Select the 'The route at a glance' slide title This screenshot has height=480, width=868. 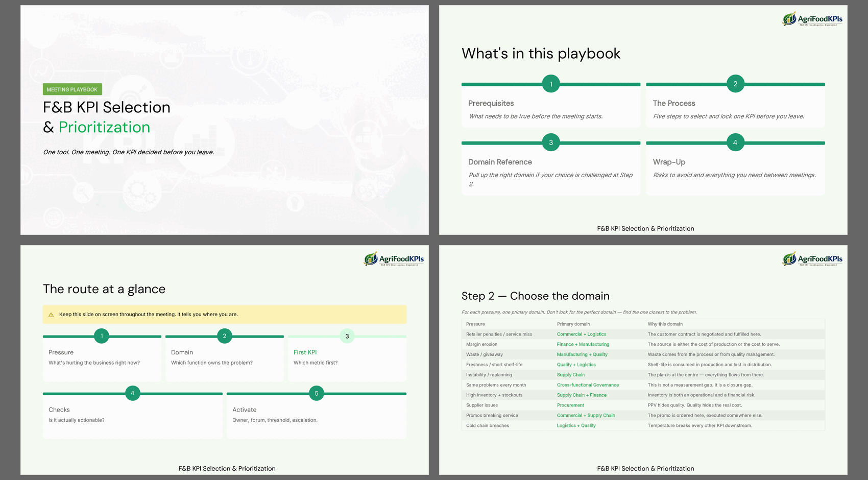104,289
